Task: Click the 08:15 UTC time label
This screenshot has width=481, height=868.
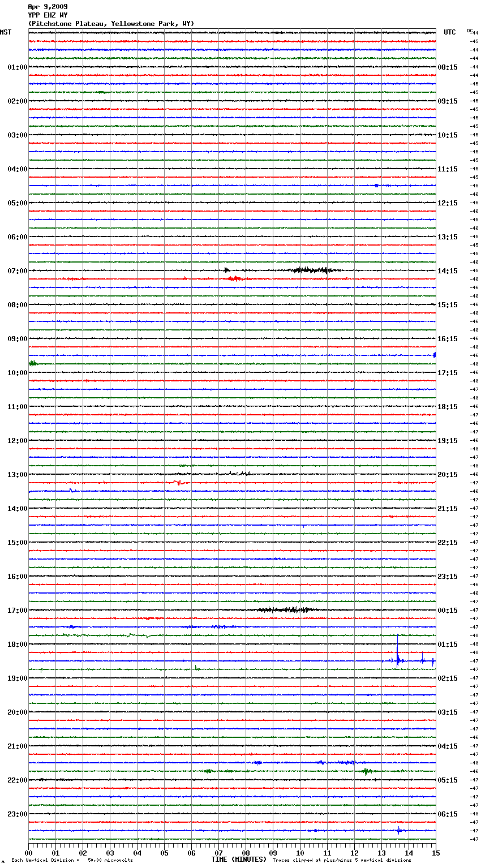Action: point(448,67)
